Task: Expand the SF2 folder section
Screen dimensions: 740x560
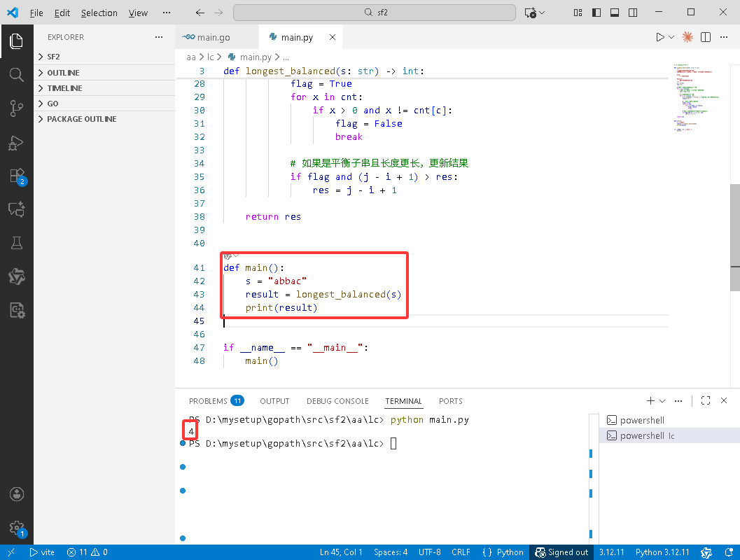Action: tap(104, 57)
